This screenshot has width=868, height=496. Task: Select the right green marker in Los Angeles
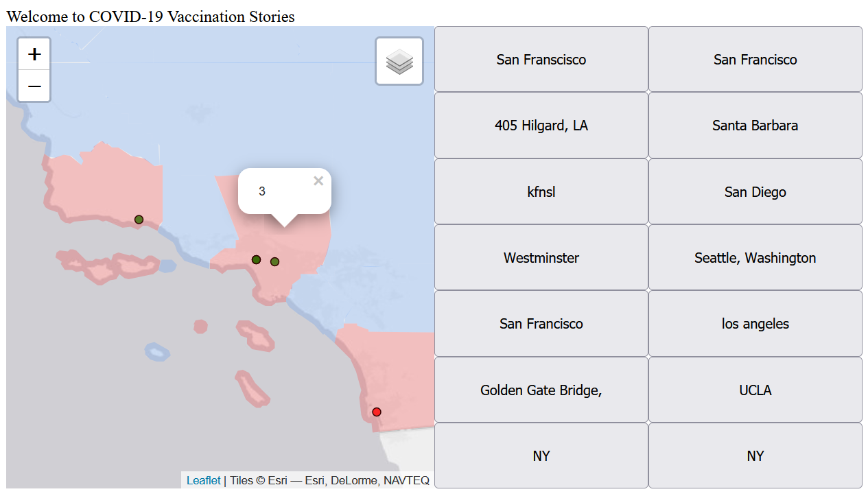tap(274, 261)
